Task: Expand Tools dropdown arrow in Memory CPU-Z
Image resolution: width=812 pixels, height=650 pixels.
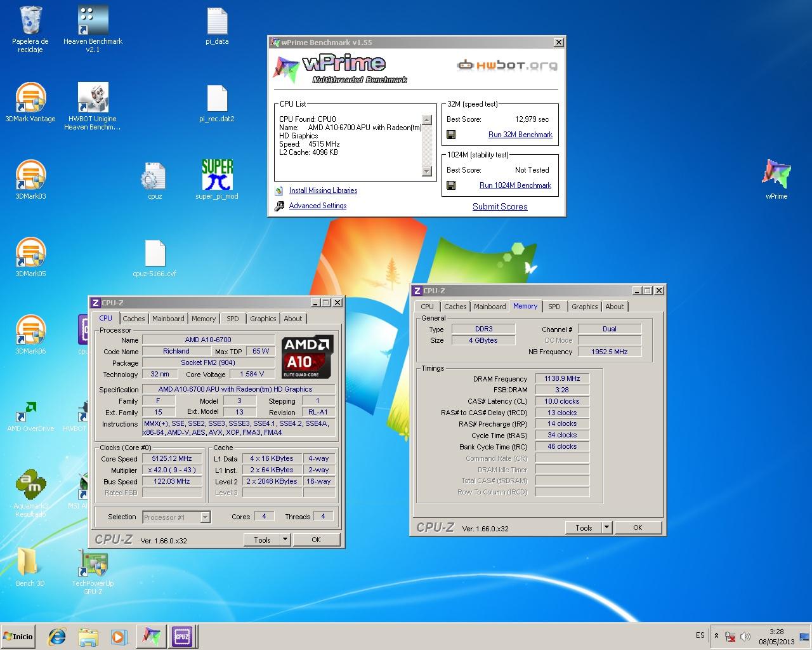Action: [x=606, y=527]
